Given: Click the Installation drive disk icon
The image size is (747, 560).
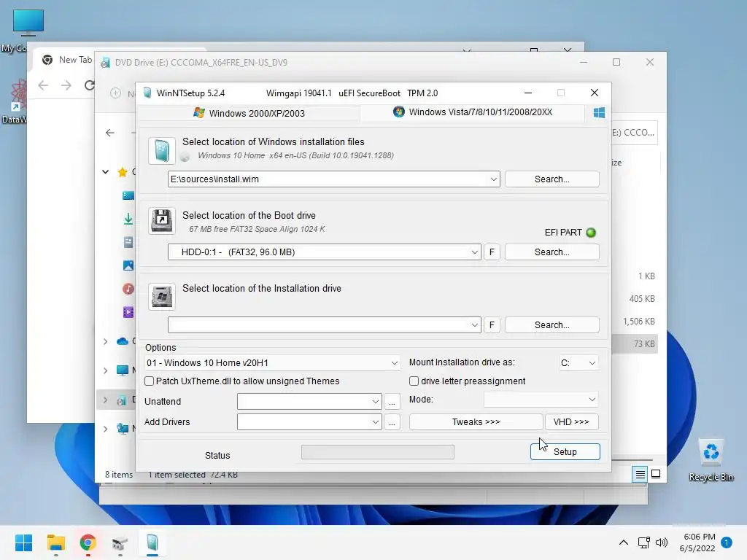Looking at the screenshot, I should click(x=161, y=296).
